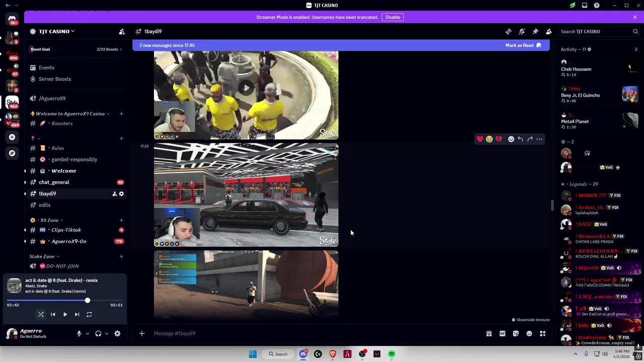Open Spotify in Windows taskbar
The width and height of the screenshot is (644, 362).
point(391,354)
